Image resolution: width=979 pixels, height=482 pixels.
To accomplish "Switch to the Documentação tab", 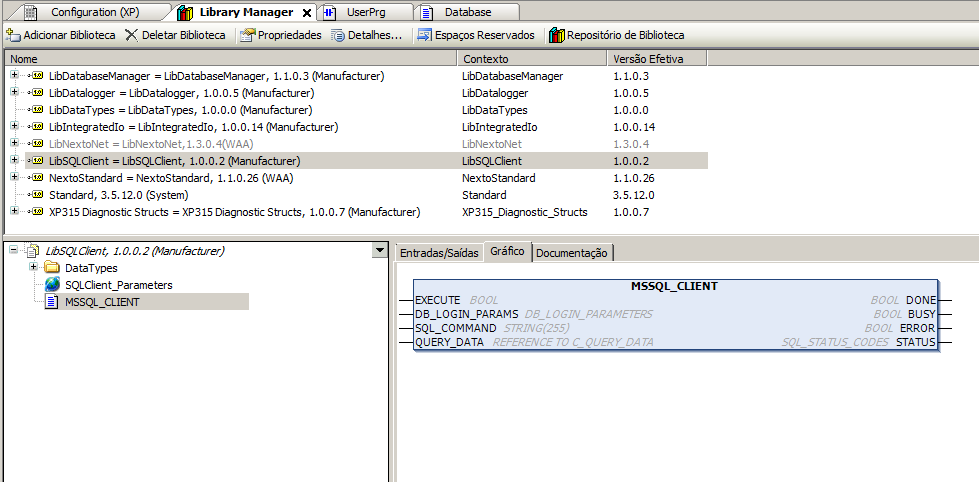I will tap(571, 253).
